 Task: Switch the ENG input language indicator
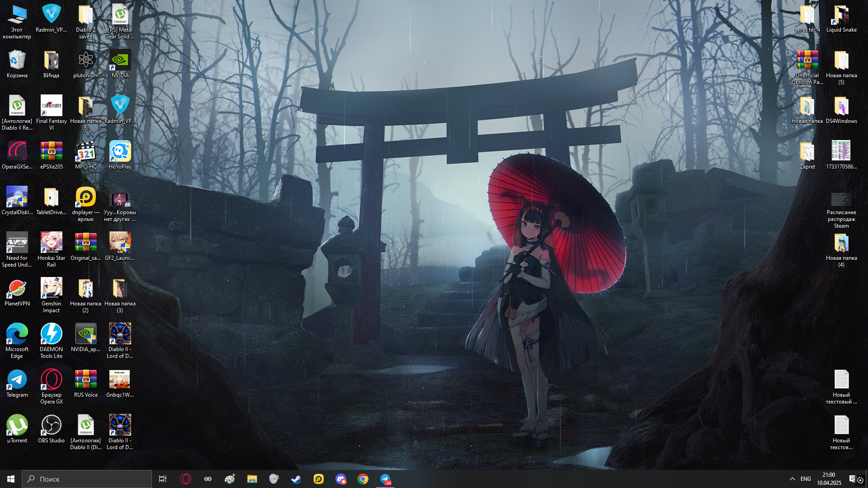pos(806,479)
